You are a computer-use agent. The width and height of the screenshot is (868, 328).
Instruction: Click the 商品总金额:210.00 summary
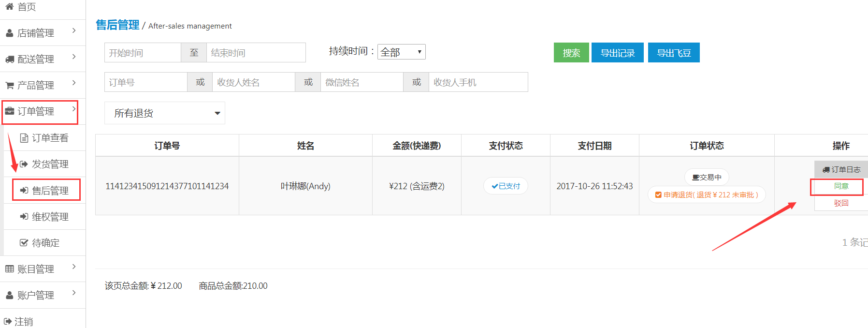click(x=233, y=286)
